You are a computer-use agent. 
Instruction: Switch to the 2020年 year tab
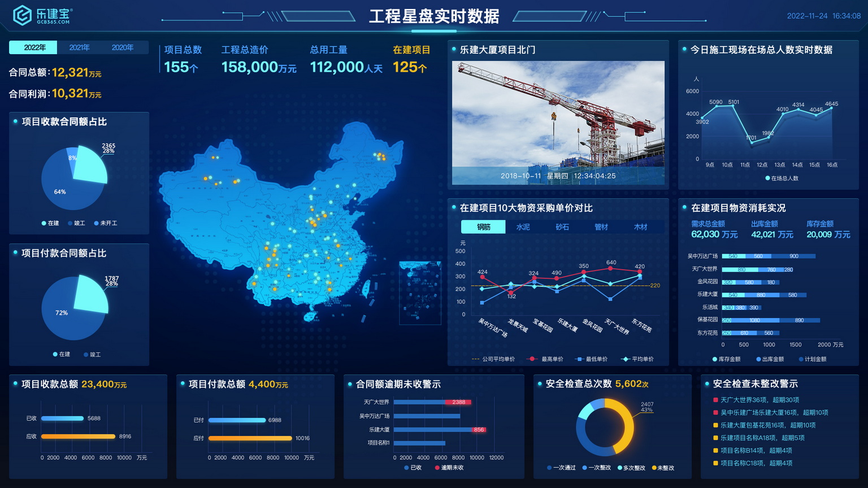123,47
